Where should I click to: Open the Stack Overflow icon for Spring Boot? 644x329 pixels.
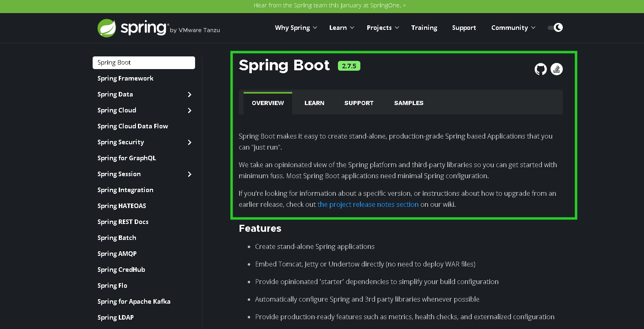557,69
